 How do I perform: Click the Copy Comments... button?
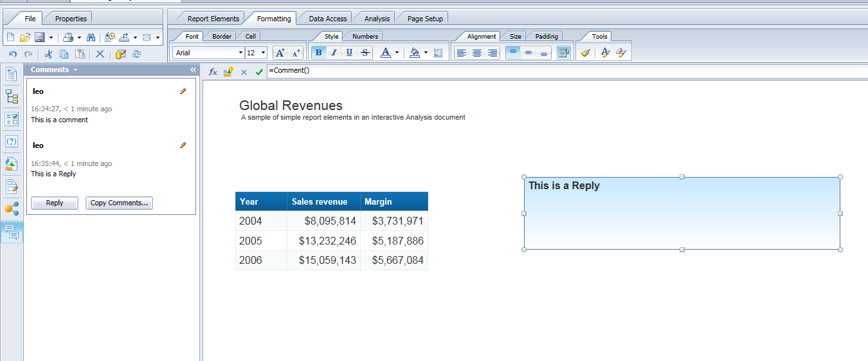coord(119,203)
